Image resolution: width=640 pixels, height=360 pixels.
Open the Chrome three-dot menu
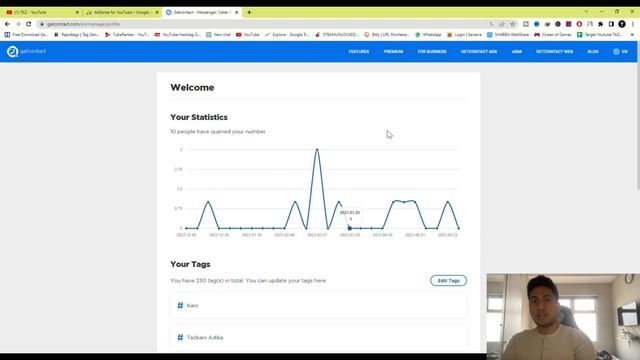[x=633, y=24]
